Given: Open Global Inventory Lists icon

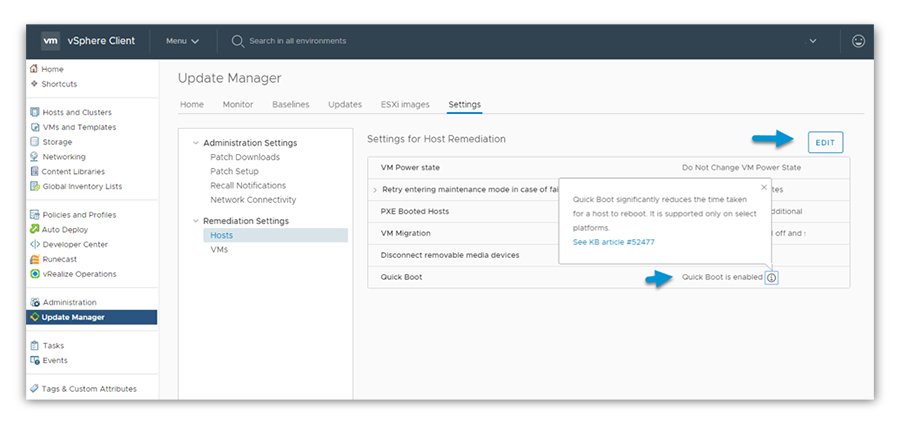Looking at the screenshot, I should (34, 186).
